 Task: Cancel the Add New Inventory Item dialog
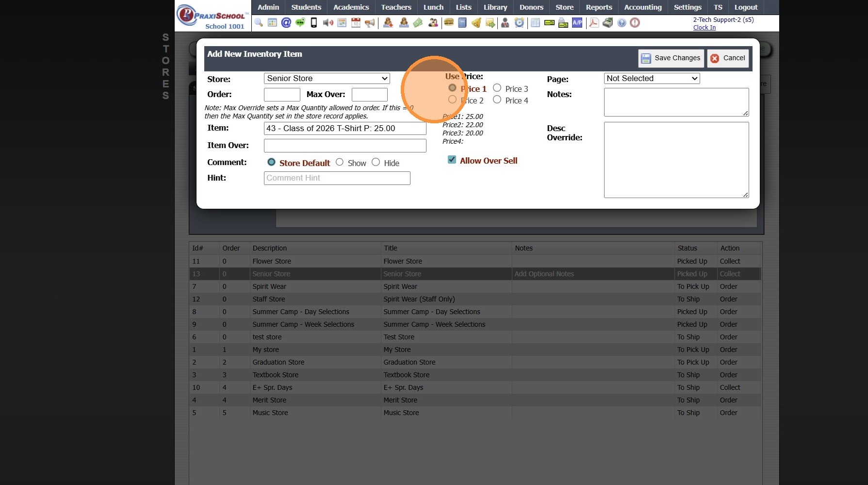pyautogui.click(x=728, y=58)
